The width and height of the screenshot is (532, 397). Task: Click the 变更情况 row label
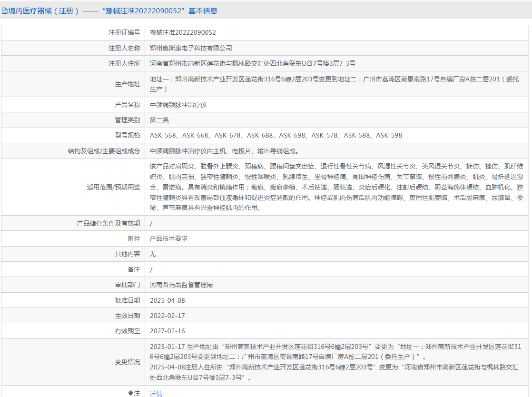pyautogui.click(x=127, y=362)
